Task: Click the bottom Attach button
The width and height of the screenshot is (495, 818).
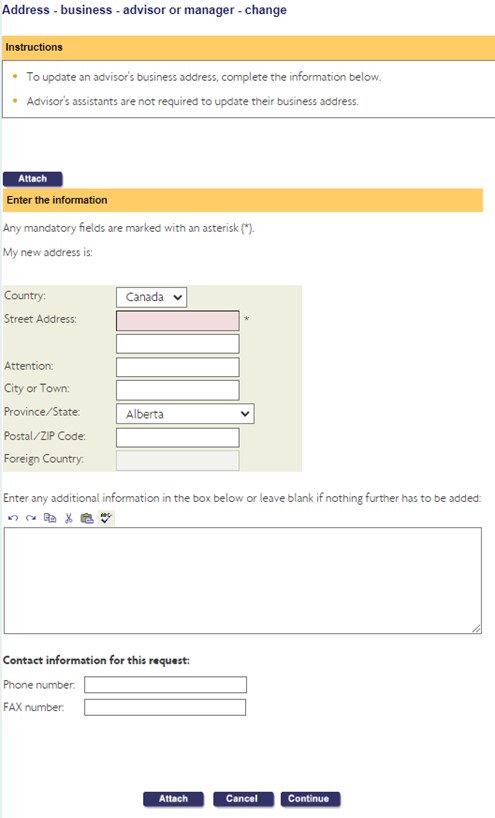Action: [x=173, y=799]
